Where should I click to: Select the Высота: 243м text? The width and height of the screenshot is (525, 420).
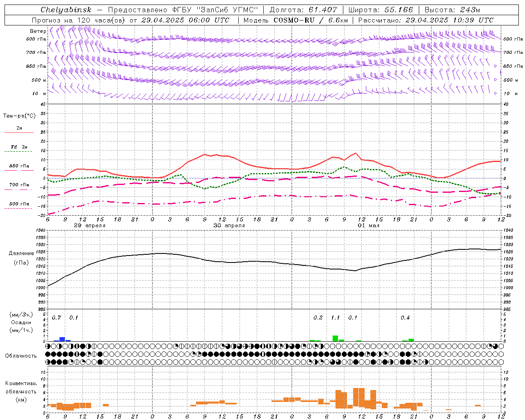(452, 10)
